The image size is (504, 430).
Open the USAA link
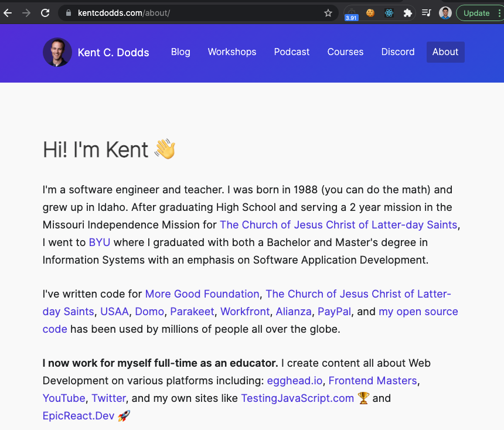(114, 312)
